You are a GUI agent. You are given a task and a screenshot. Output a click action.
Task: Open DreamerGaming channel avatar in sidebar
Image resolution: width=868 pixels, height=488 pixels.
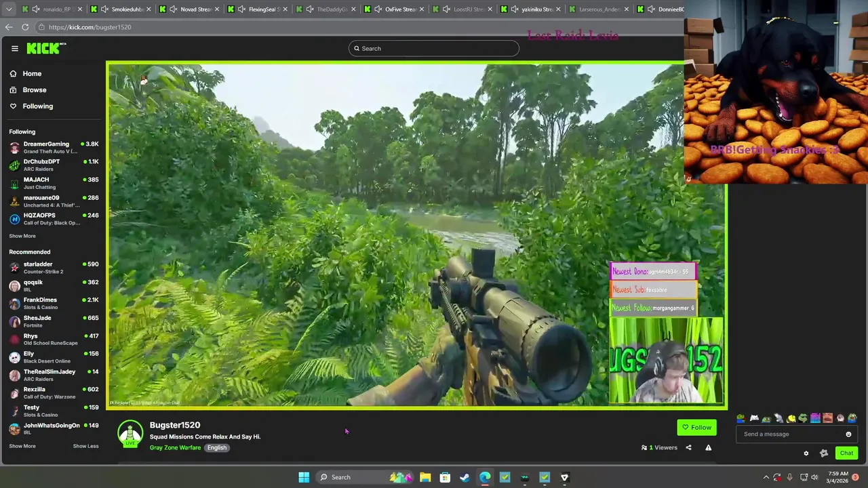point(14,147)
